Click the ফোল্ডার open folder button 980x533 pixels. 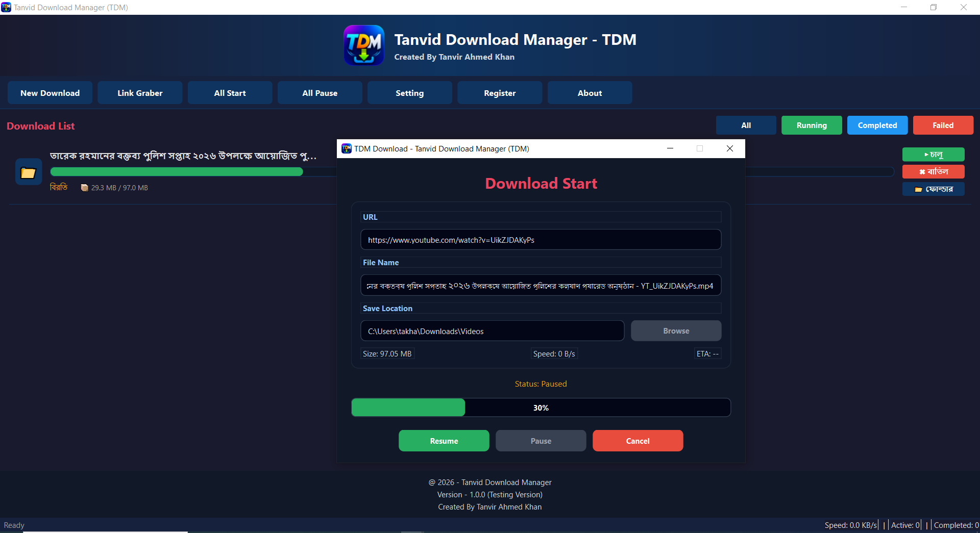click(x=934, y=189)
